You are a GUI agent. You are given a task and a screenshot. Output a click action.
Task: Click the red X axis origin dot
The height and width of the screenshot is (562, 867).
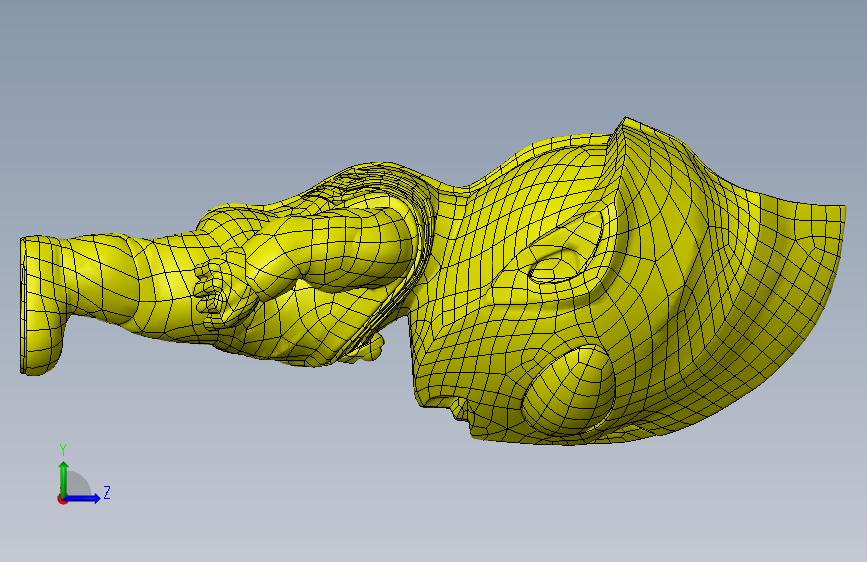(62, 499)
